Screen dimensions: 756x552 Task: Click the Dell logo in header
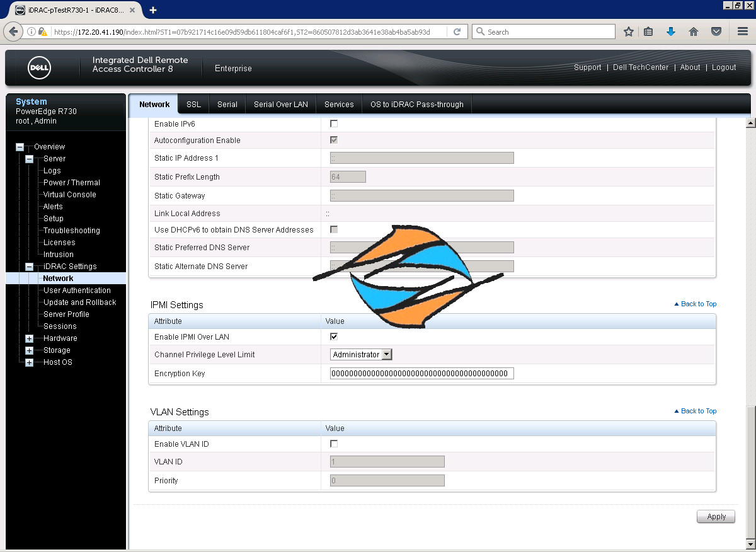tap(40, 68)
